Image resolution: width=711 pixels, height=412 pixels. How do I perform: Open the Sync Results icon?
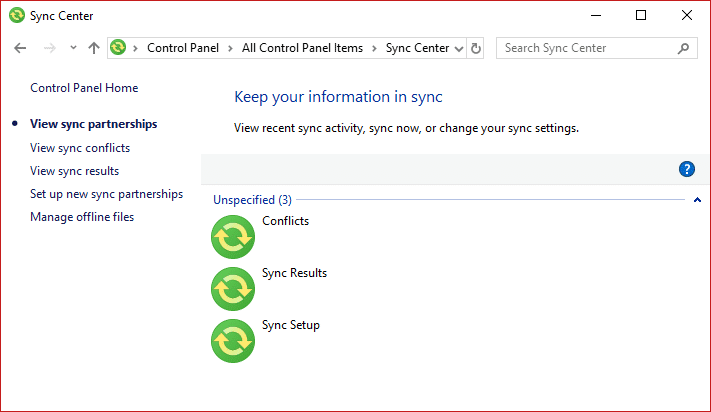pos(233,289)
